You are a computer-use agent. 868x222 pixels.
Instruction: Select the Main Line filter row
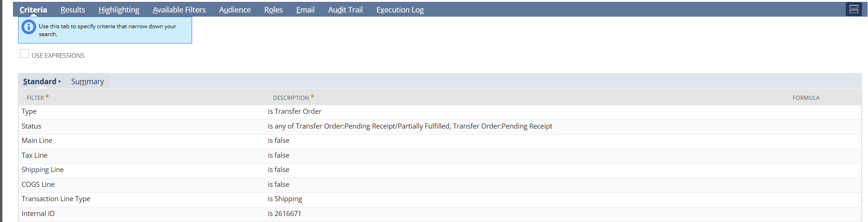pyautogui.click(x=37, y=141)
